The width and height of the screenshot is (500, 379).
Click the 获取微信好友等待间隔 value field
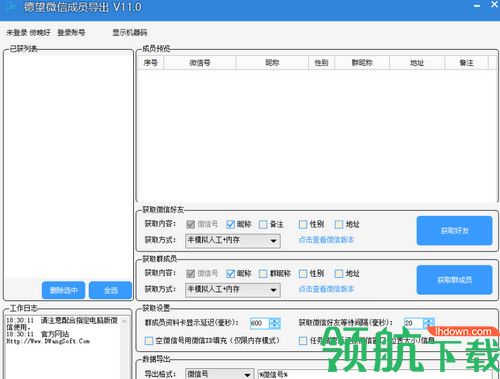point(413,323)
